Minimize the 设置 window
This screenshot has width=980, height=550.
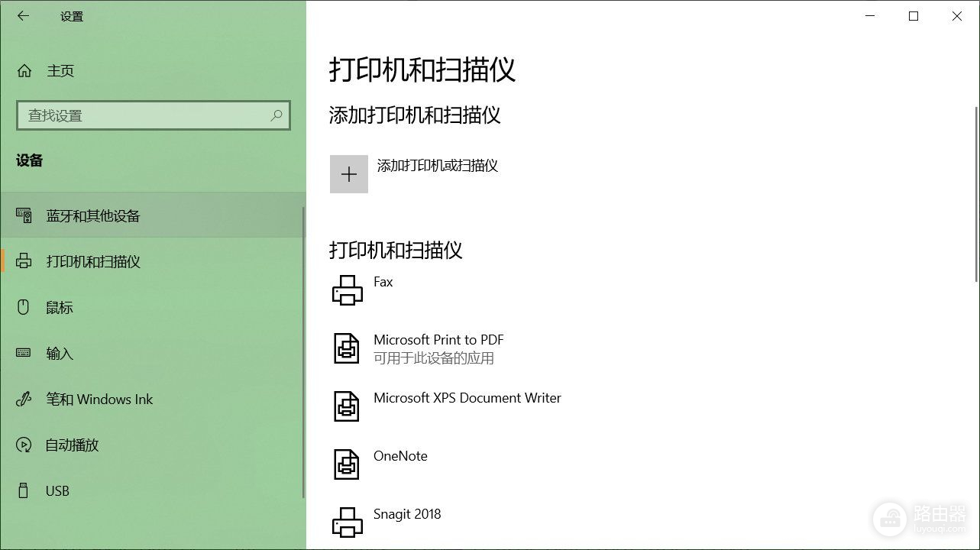click(x=870, y=15)
